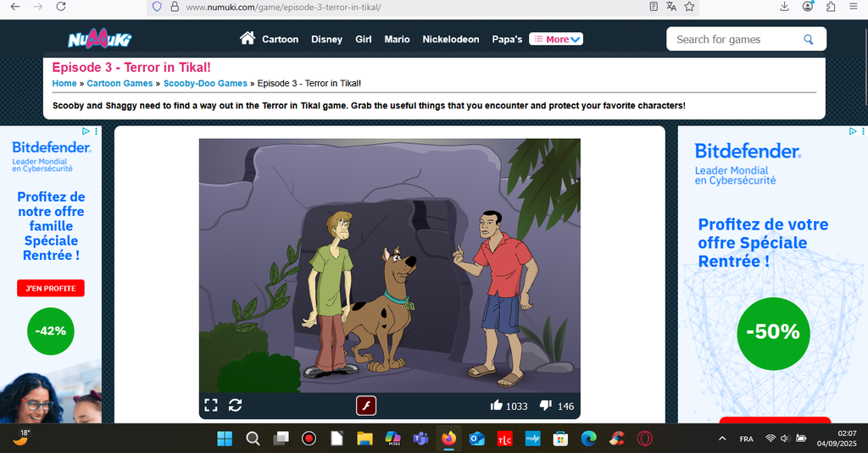
Task: Enter fullscreen mode for the game
Action: (211, 406)
